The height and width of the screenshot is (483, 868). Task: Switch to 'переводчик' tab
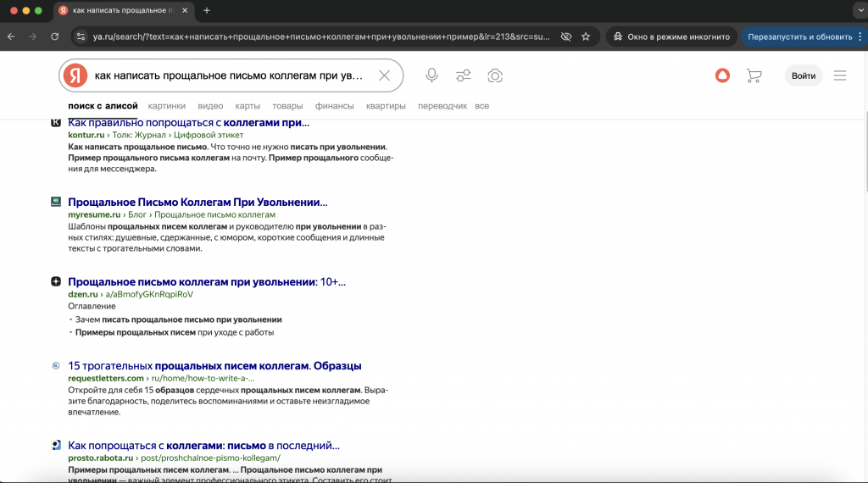pos(442,106)
